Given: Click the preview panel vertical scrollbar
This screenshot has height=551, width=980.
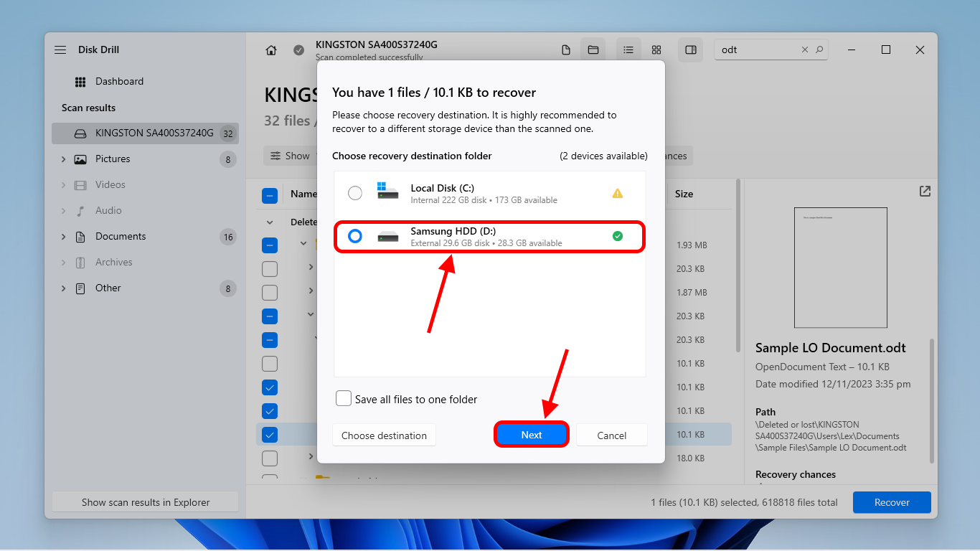Looking at the screenshot, I should coord(932,400).
